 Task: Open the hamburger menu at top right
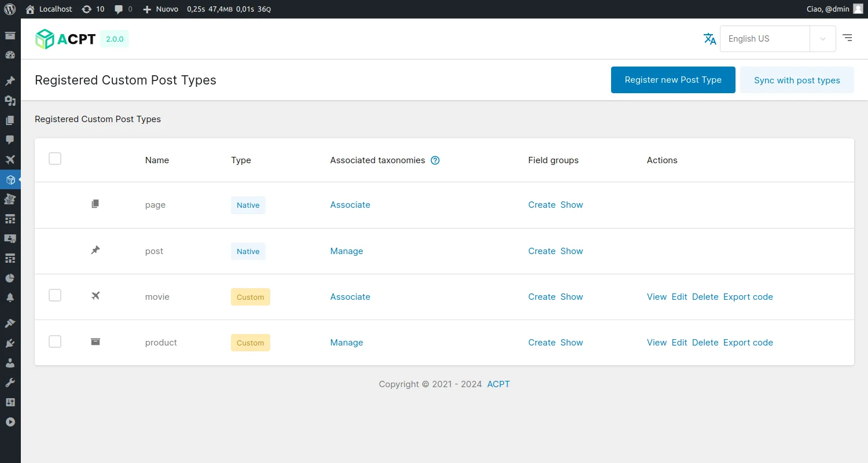[847, 38]
